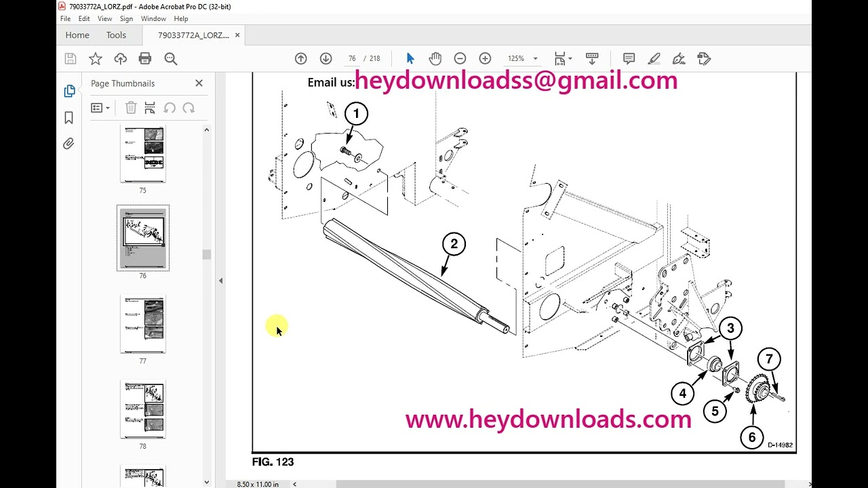The height and width of the screenshot is (488, 868).
Task: Add a comment with speech bubble icon
Action: 629,59
